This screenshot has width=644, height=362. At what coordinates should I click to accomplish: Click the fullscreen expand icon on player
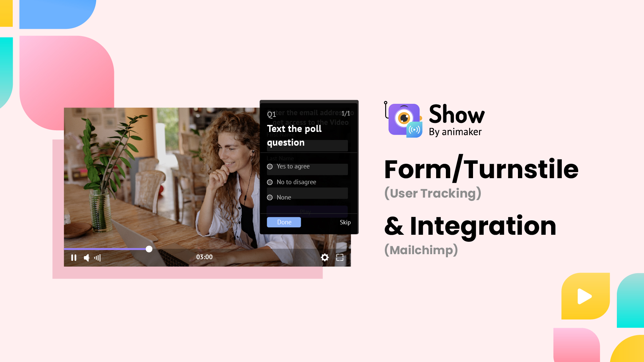point(340,257)
